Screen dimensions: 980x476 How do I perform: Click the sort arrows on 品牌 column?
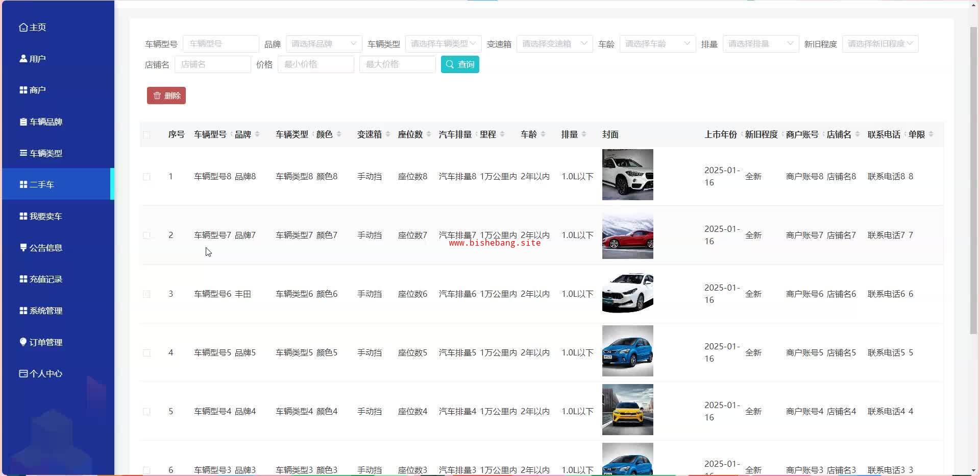pos(257,134)
